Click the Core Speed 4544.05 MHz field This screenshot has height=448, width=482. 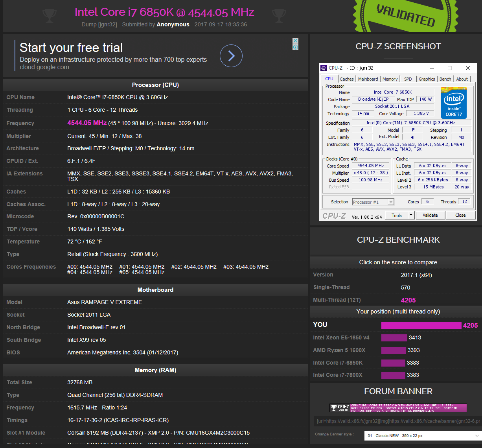click(x=371, y=166)
